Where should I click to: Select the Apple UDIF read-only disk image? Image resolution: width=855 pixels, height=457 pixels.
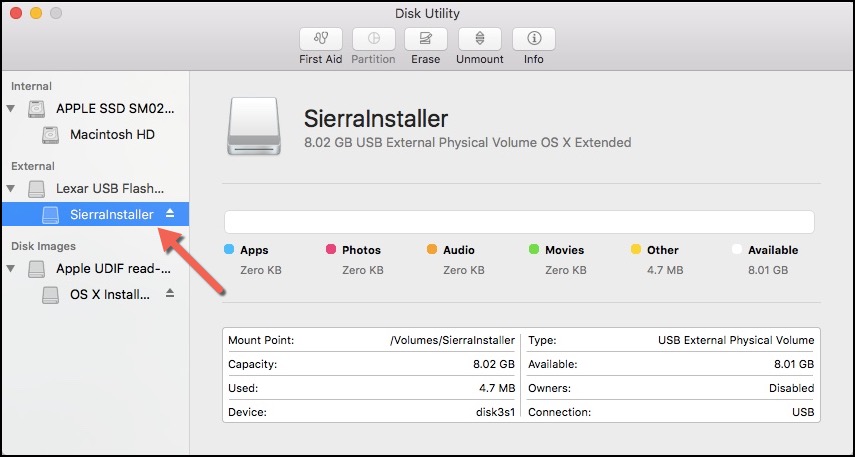(x=107, y=268)
